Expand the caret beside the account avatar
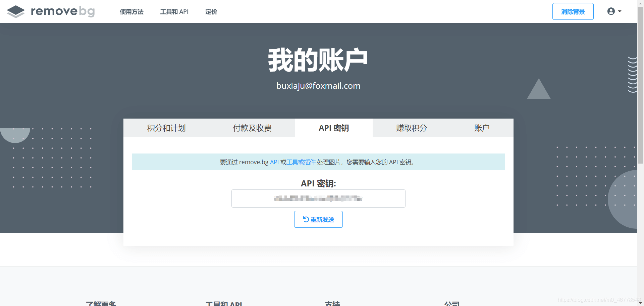 (x=620, y=11)
